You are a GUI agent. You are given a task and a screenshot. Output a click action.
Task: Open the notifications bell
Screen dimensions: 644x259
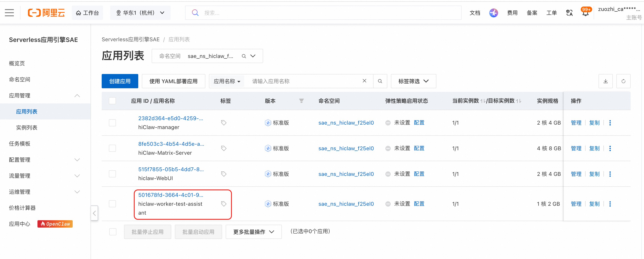pyautogui.click(x=586, y=13)
